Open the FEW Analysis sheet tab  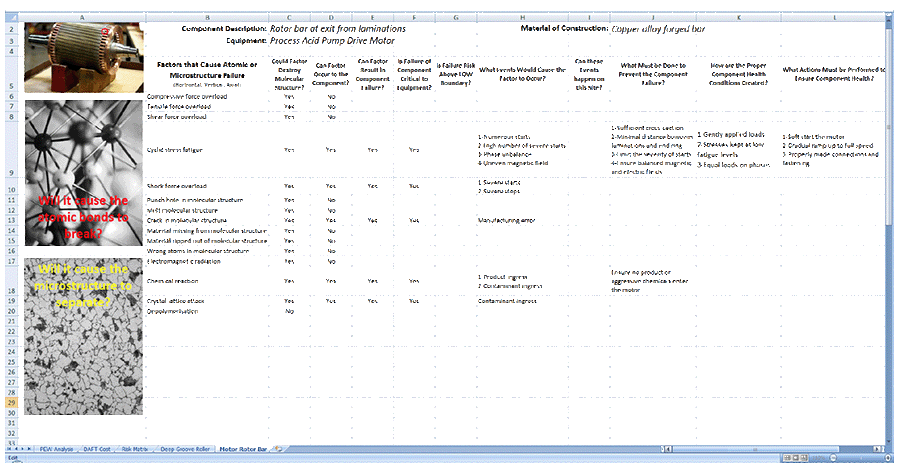(56, 449)
